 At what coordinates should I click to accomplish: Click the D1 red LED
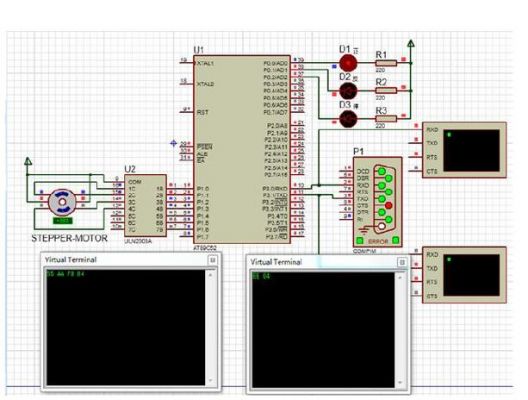[x=348, y=63]
